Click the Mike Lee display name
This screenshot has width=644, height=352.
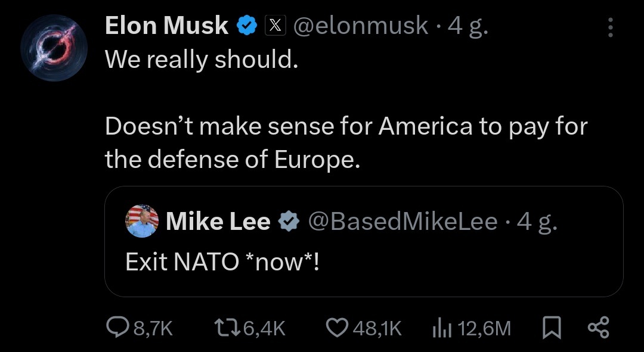pyautogui.click(x=218, y=222)
